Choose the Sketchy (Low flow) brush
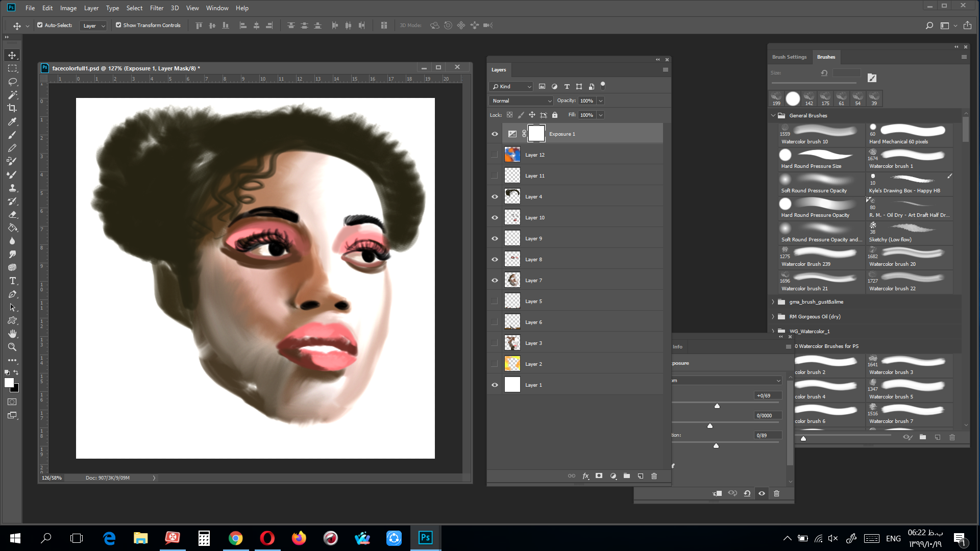 (909, 233)
